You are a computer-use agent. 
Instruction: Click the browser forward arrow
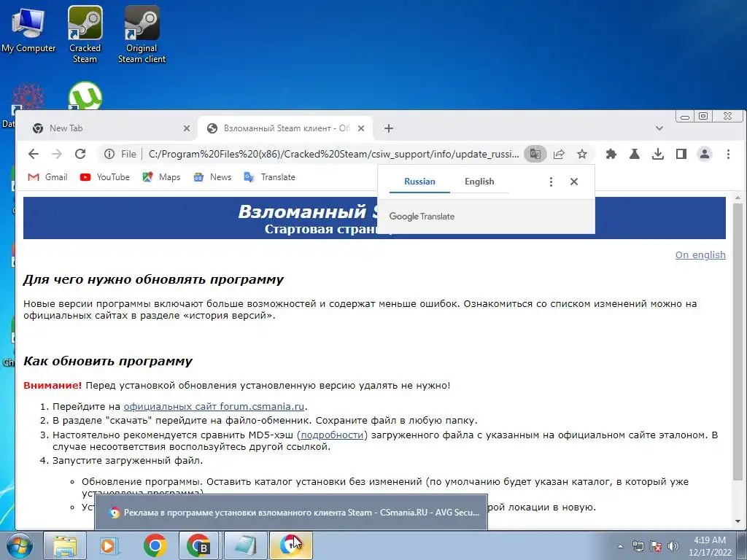[x=57, y=154]
